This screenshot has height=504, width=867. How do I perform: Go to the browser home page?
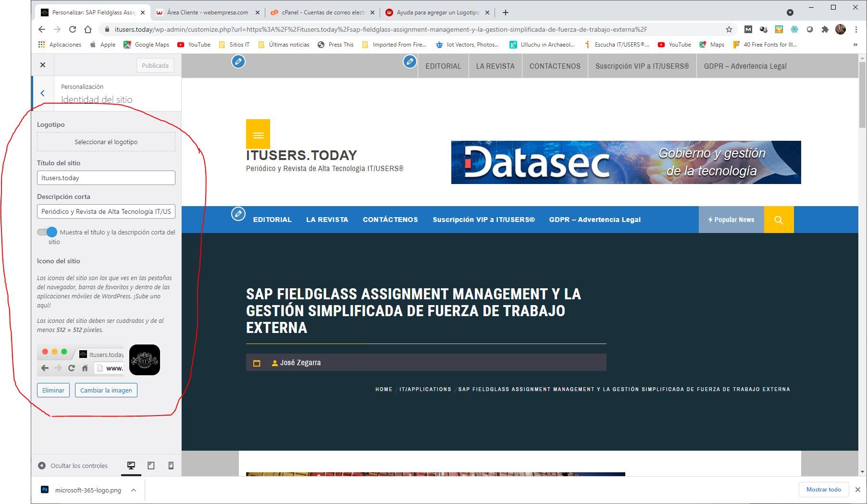[x=88, y=29]
